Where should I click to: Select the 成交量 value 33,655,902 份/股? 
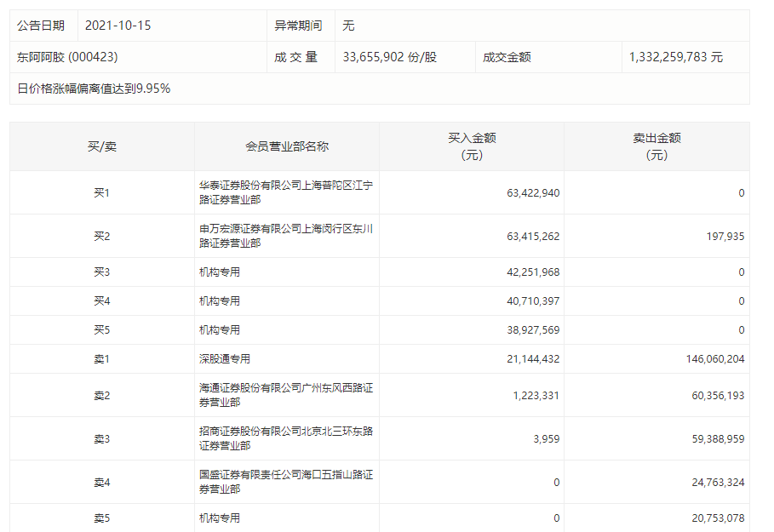pos(389,57)
